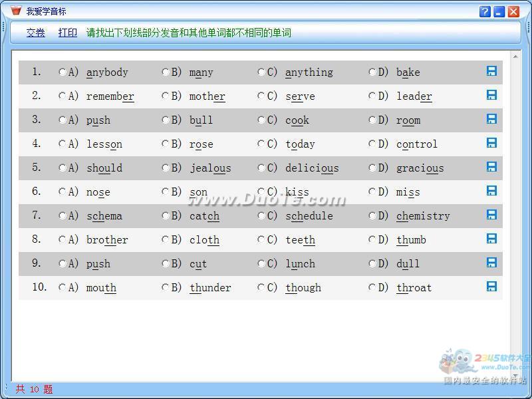Select option D throat in question 10
This screenshot has height=399, width=532.
click(372, 287)
